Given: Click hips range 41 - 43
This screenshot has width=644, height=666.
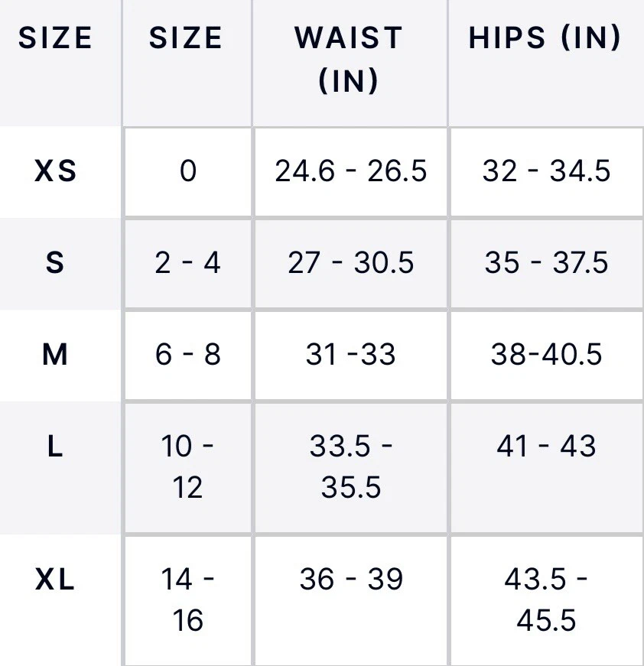Looking at the screenshot, I should click(546, 447).
